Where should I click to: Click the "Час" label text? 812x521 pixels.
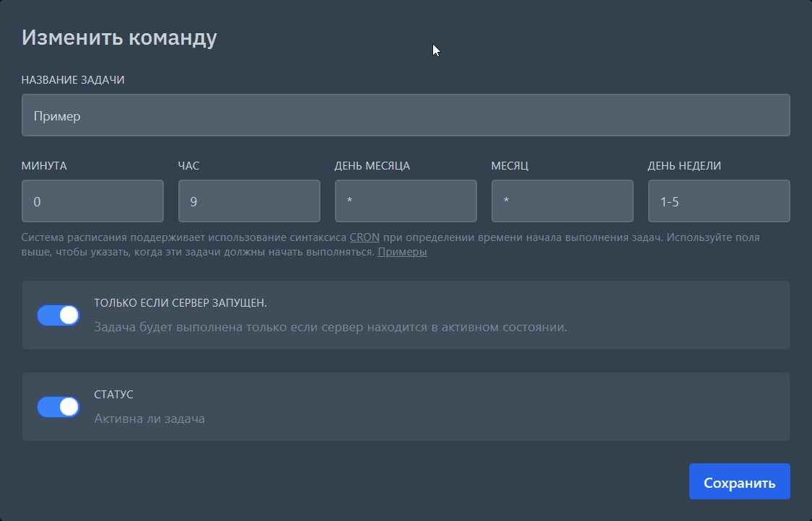point(189,166)
